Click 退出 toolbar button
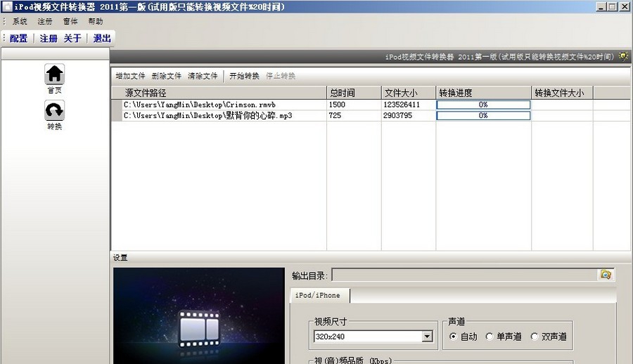 pos(102,39)
